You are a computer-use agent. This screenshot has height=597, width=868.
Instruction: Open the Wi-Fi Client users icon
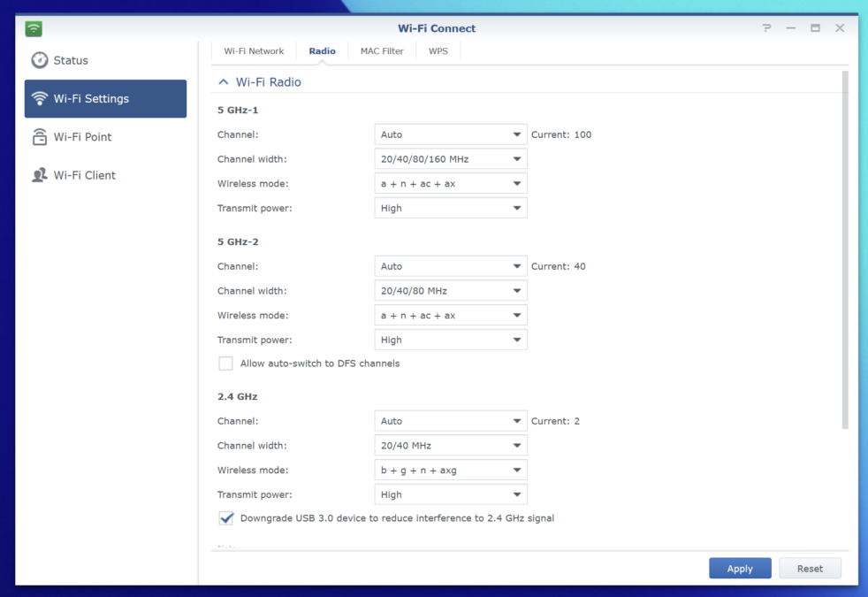[39, 175]
